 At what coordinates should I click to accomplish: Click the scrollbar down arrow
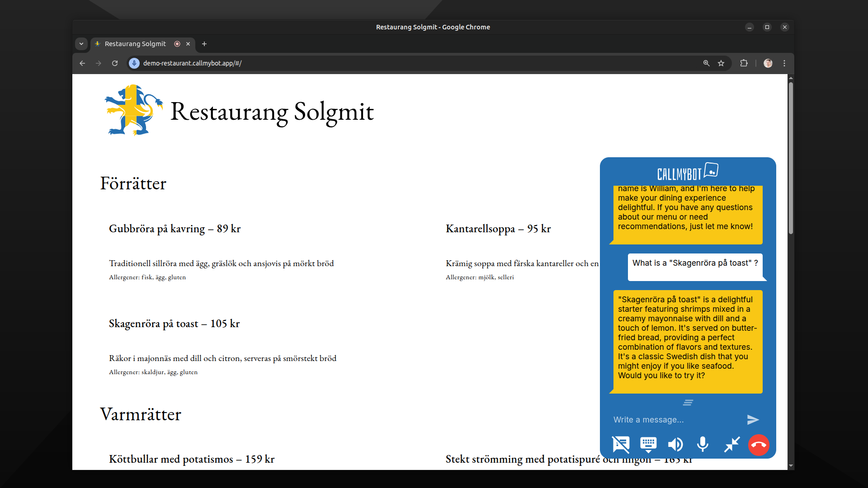click(x=791, y=466)
